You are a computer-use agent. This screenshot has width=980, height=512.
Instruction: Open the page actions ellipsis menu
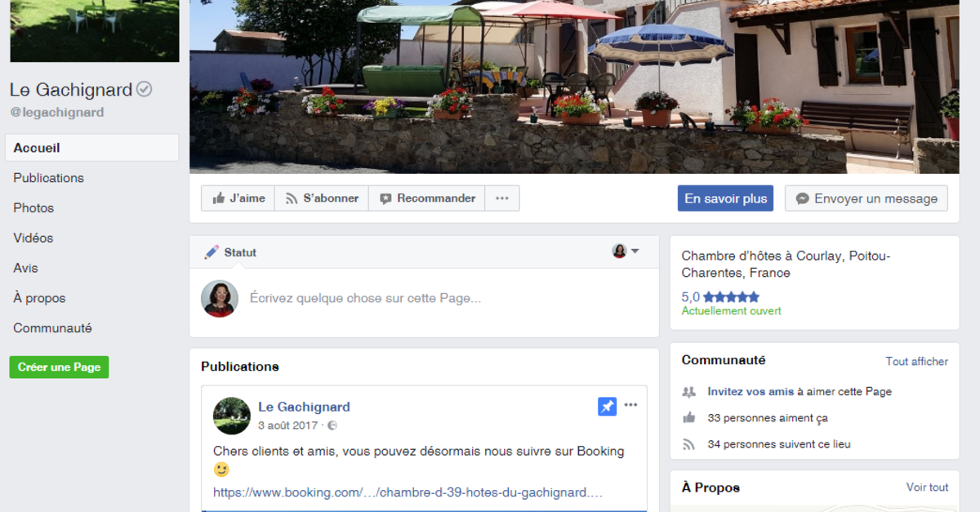click(x=502, y=198)
